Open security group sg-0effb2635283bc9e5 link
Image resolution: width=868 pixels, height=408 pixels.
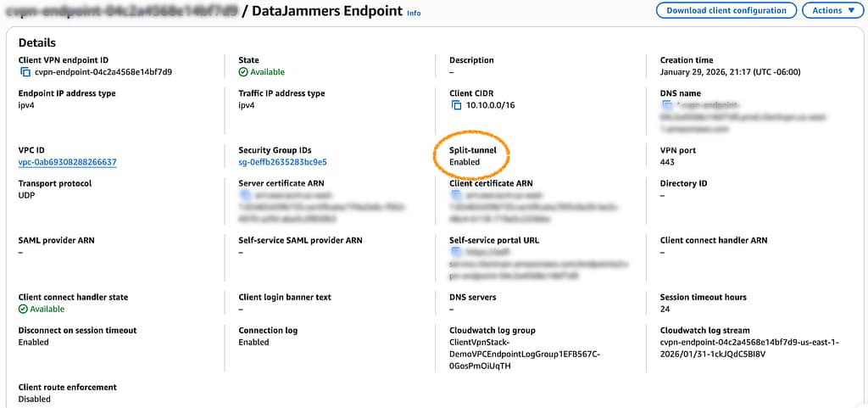(282, 162)
